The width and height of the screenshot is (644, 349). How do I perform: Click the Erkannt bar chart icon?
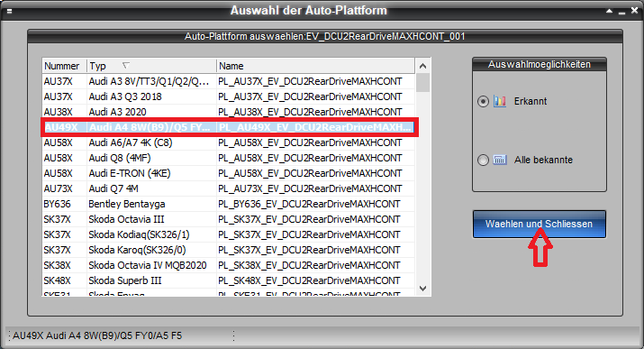pyautogui.click(x=499, y=101)
